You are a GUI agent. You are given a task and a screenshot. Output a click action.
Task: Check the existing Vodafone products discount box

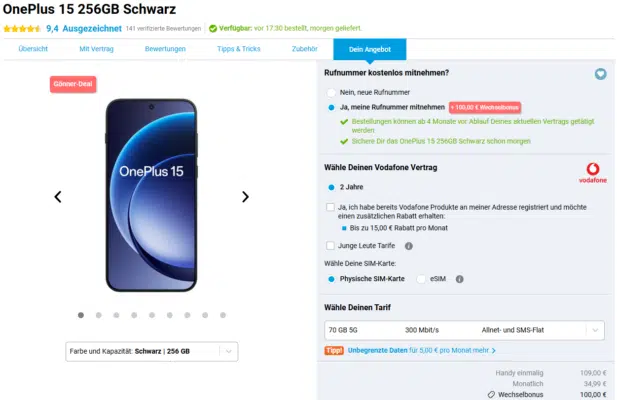[331, 207]
